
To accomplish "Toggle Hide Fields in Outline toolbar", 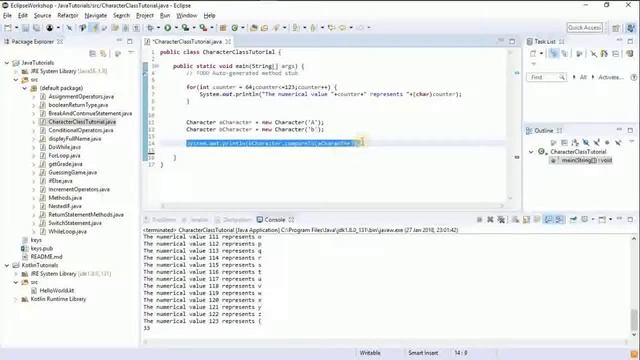I will (586, 142).
